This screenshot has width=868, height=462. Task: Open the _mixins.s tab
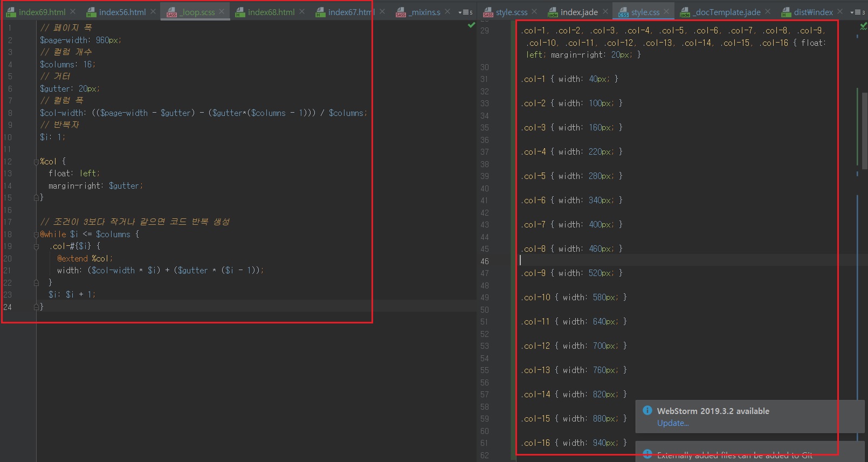pyautogui.click(x=425, y=12)
